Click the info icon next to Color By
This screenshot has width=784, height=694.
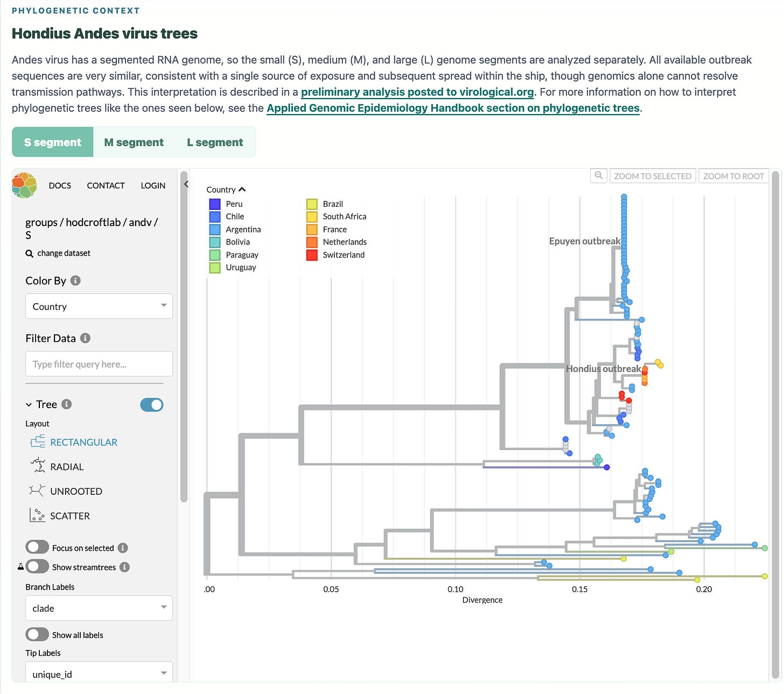click(75, 281)
